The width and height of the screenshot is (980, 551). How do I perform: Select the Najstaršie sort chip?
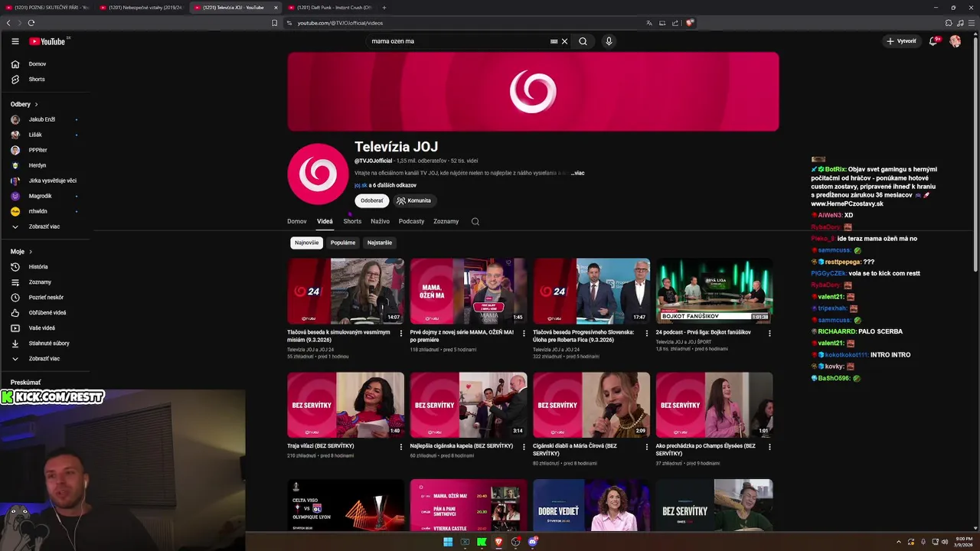(x=380, y=243)
